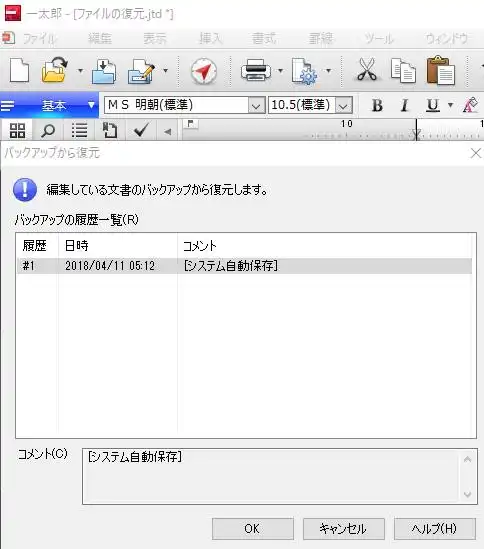Click the Ichitaro app icon in title bar

click(13, 13)
